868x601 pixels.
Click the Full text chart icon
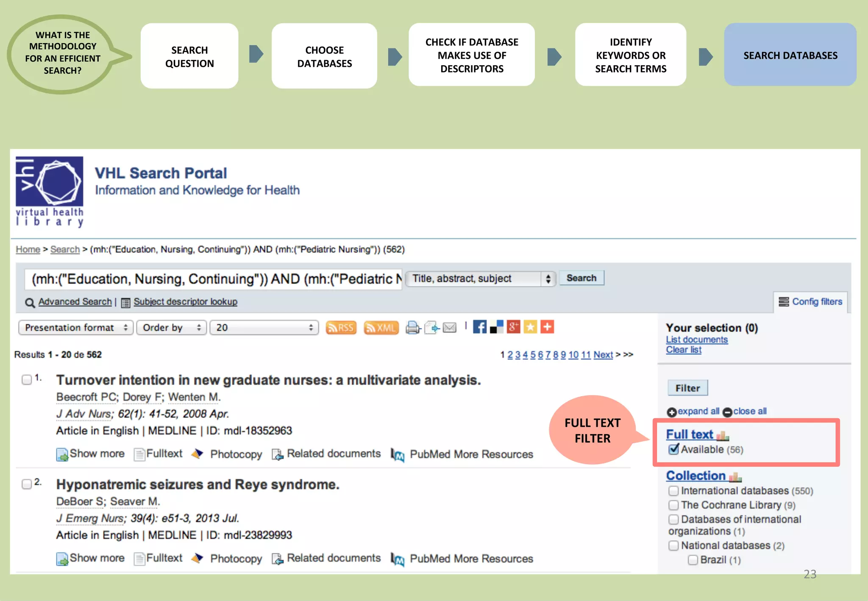tap(723, 435)
